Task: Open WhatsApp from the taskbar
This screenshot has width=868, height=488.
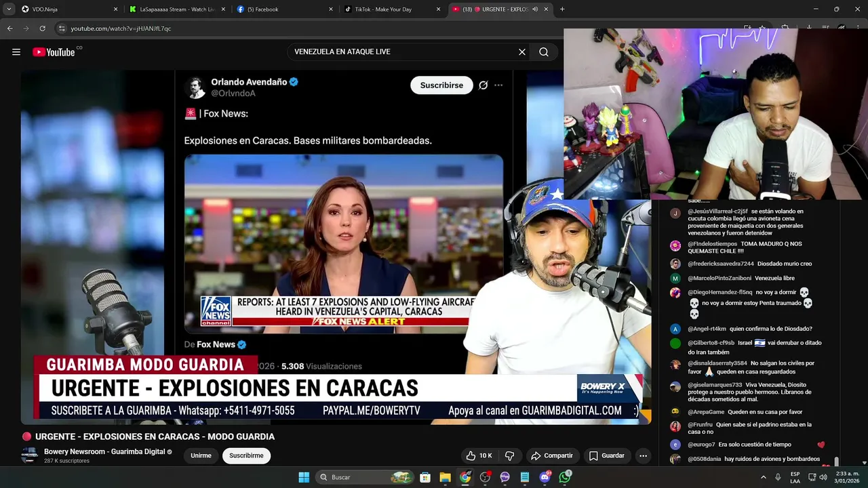Action: click(x=565, y=477)
